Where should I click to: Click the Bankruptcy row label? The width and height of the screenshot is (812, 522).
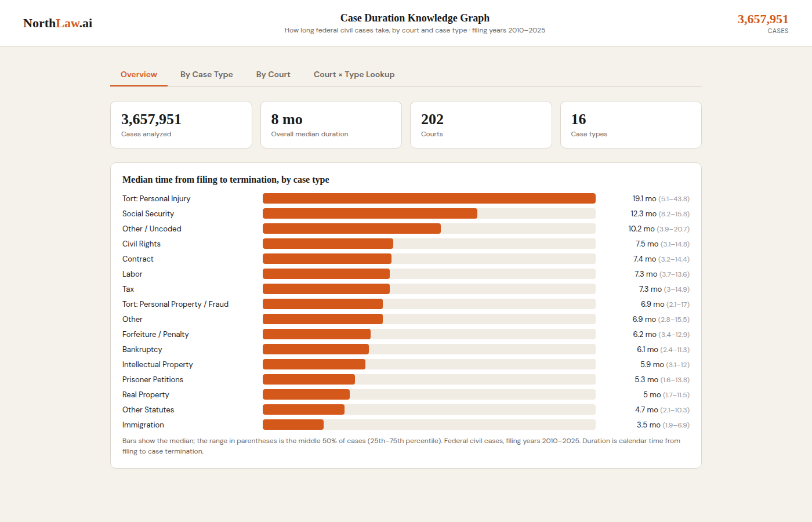pyautogui.click(x=142, y=349)
